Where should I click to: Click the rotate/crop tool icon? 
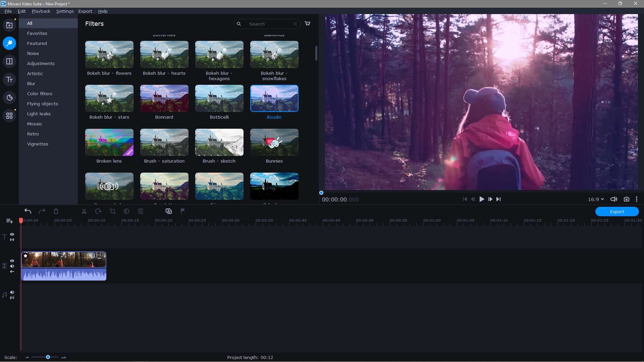(112, 211)
